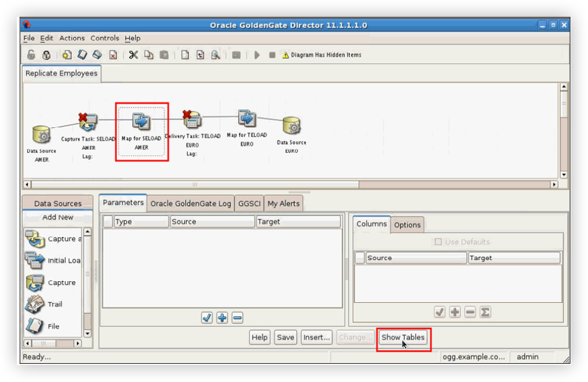The height and width of the screenshot is (382, 588).
Task: Switch to the Oracle GoldenGate Log tab
Action: 191,203
